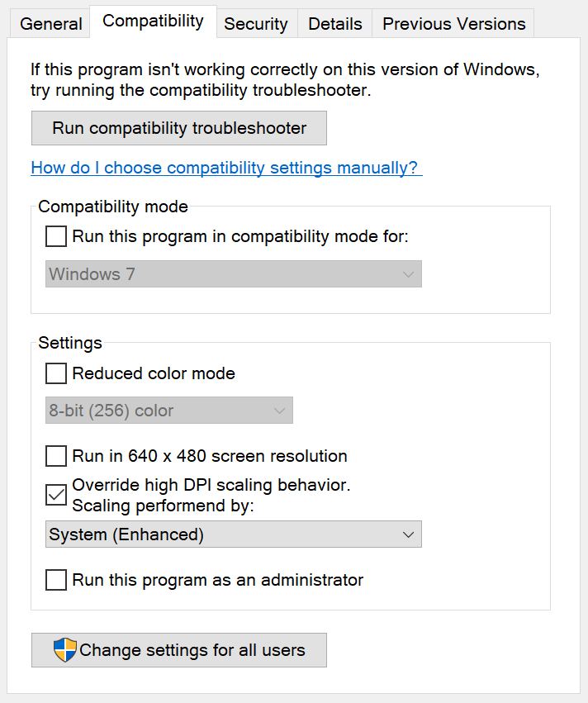Select the Compatibility tab

coord(153,21)
